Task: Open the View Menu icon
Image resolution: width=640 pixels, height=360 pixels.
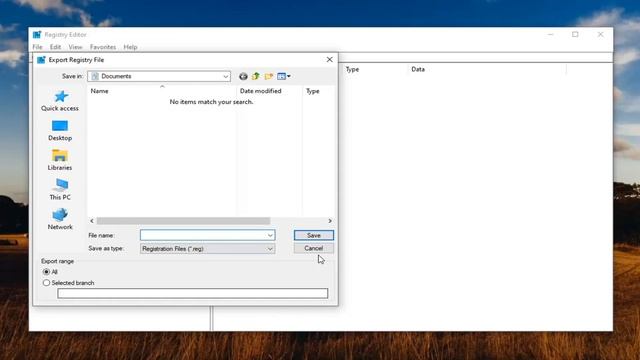Action: (x=284, y=76)
